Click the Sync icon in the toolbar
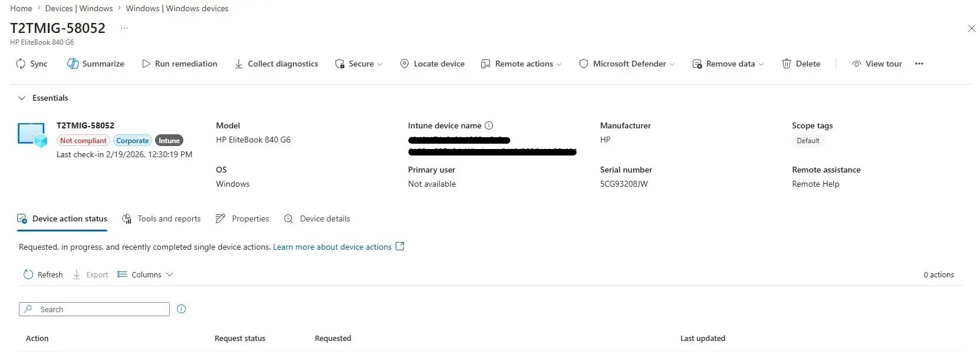980x361 pixels. 21,64
